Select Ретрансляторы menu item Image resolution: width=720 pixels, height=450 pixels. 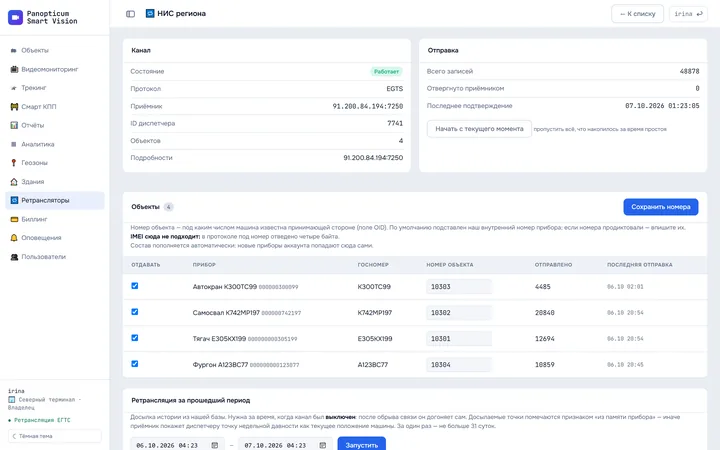[55, 200]
